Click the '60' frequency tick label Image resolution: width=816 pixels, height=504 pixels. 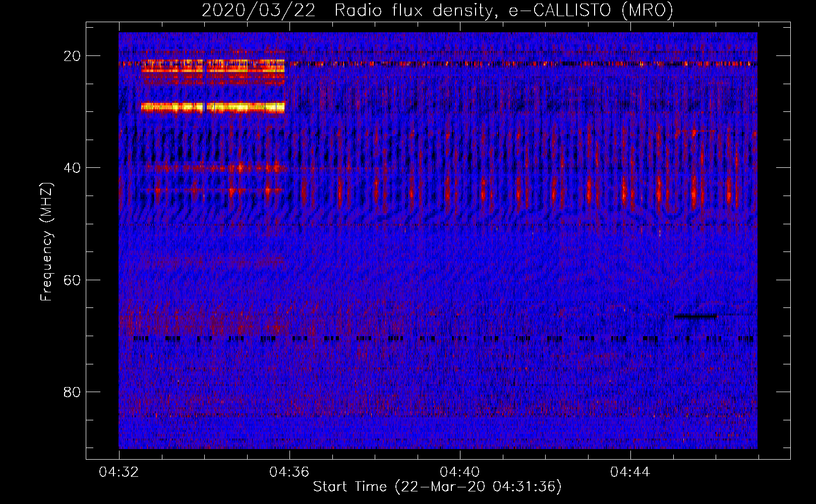point(72,280)
